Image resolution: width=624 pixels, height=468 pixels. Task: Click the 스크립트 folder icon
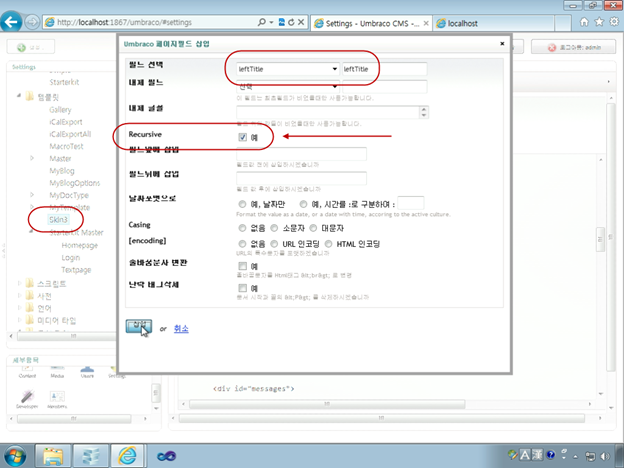coord(29,283)
